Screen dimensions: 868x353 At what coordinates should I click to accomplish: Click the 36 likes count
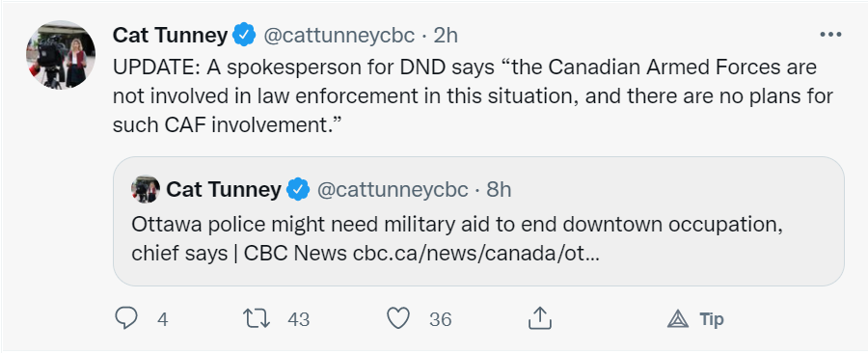tap(440, 319)
